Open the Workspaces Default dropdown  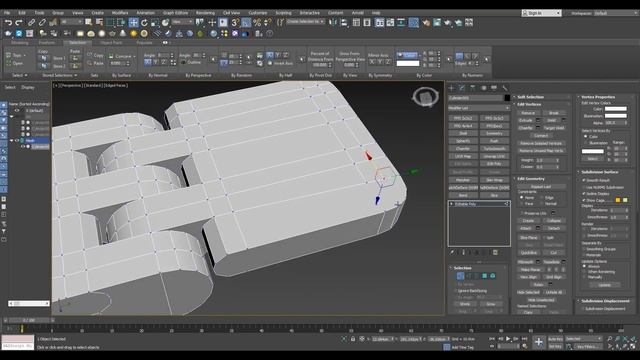click(616, 13)
